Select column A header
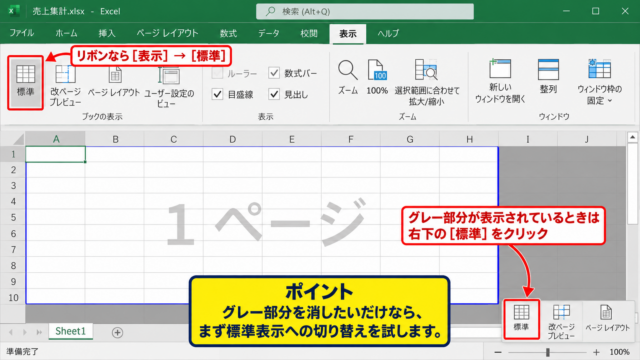 (x=56, y=139)
